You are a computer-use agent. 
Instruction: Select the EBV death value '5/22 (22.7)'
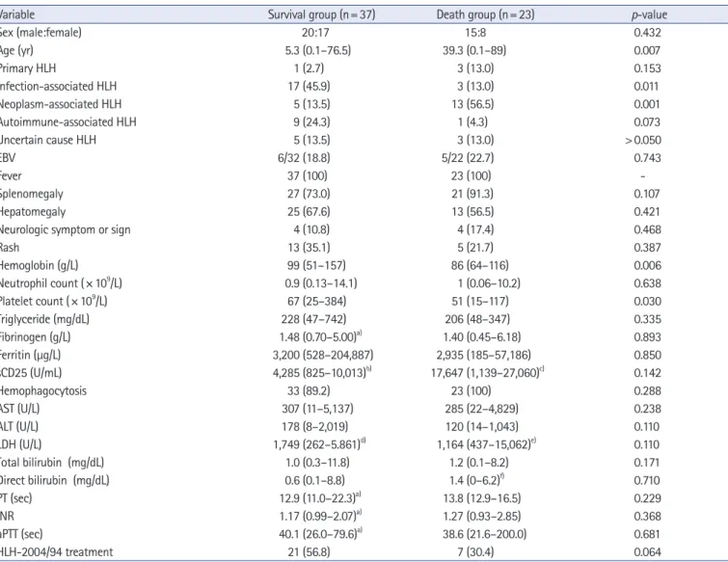[x=468, y=158]
